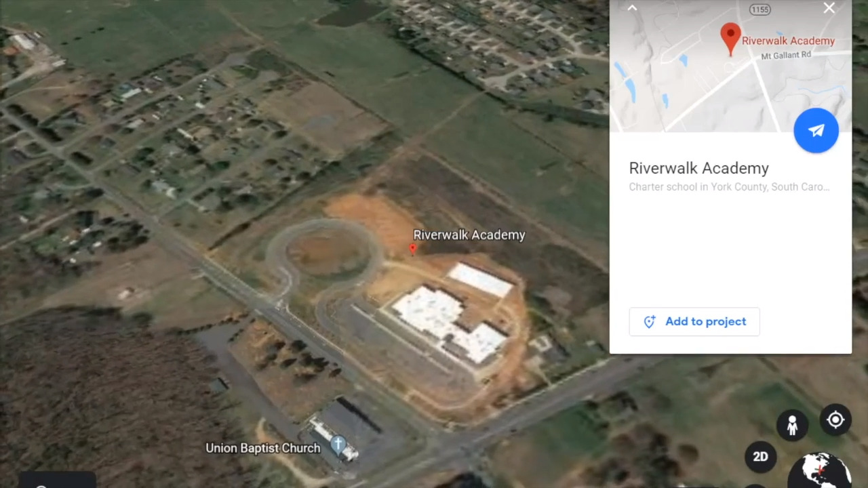Viewport: 868px width, 488px height.
Task: Select the Union Baptist Church map label
Action: point(262,448)
